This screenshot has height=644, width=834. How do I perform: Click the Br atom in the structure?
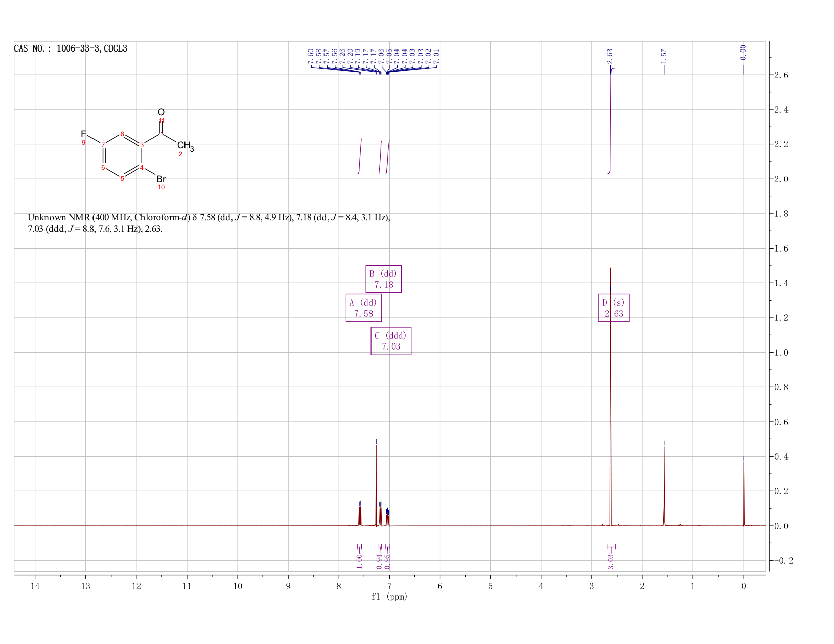(161, 179)
